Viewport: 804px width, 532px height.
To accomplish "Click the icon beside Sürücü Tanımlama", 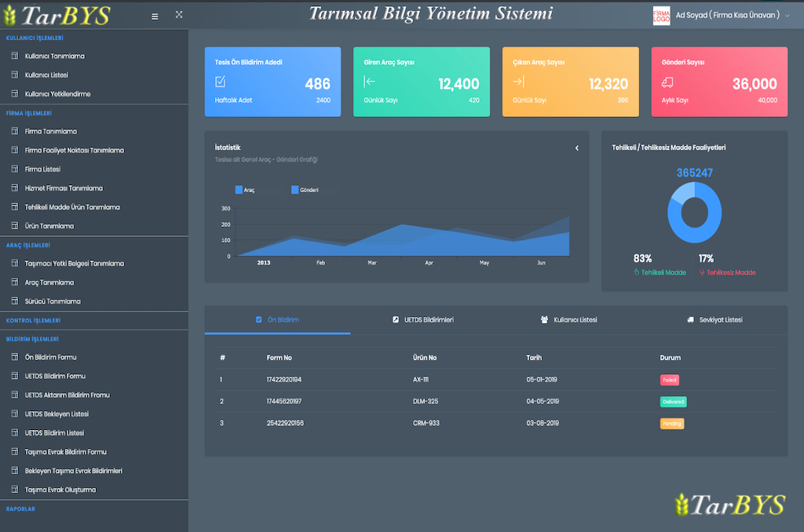I will (14, 301).
